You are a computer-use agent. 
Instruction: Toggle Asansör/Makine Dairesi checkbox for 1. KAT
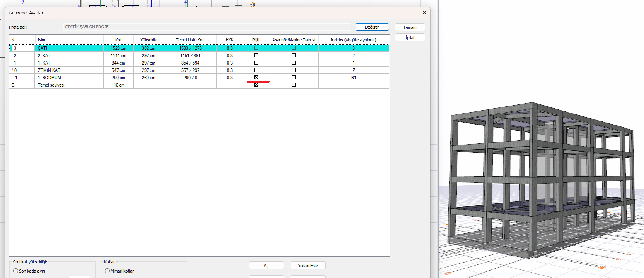(x=294, y=63)
